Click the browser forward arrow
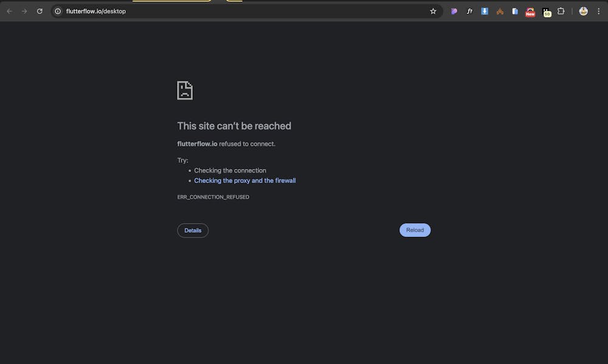Image resolution: width=608 pixels, height=364 pixels. coord(24,11)
